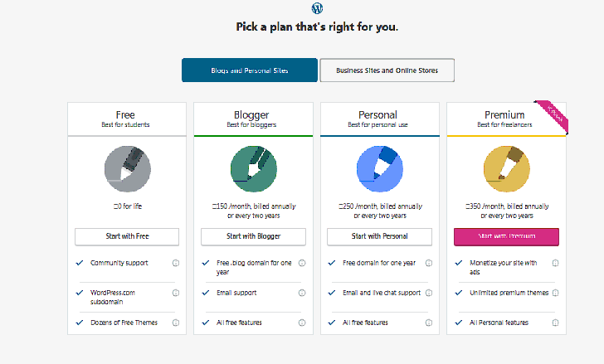The height and width of the screenshot is (364, 604).
Task: Show info for Dozens of Free Themes
Action: (176, 323)
